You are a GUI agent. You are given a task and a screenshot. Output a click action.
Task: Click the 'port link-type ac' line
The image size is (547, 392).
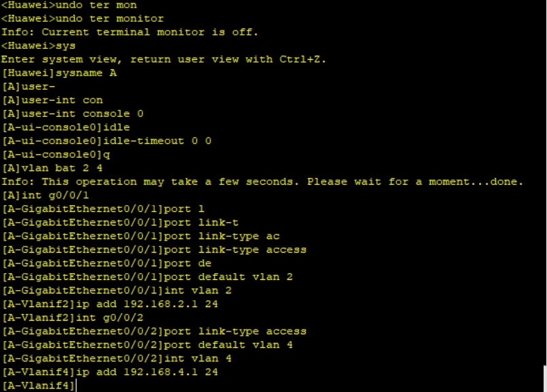[x=141, y=236]
